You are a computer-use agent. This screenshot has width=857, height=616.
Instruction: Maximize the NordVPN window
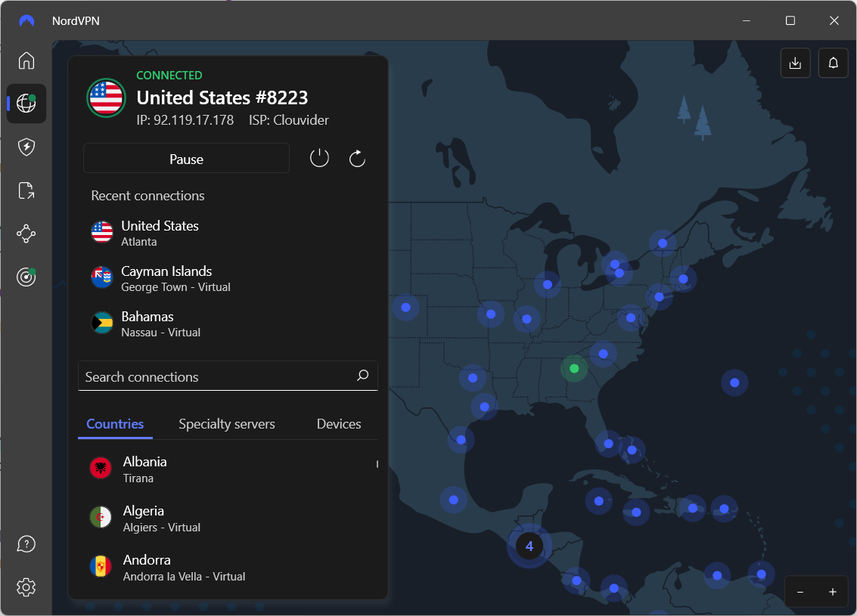click(790, 20)
